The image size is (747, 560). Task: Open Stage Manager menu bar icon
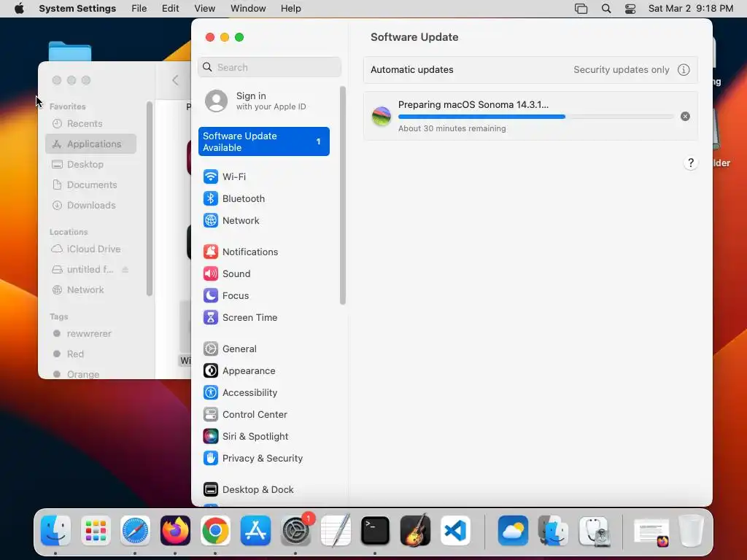click(581, 9)
